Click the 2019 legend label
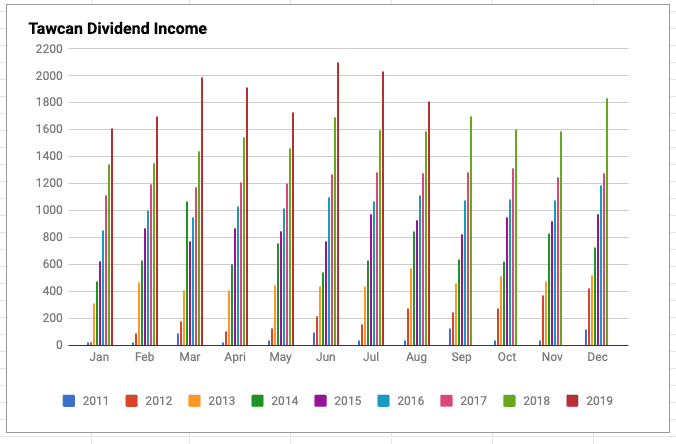Viewport: 676px width, 444px height. click(599, 401)
